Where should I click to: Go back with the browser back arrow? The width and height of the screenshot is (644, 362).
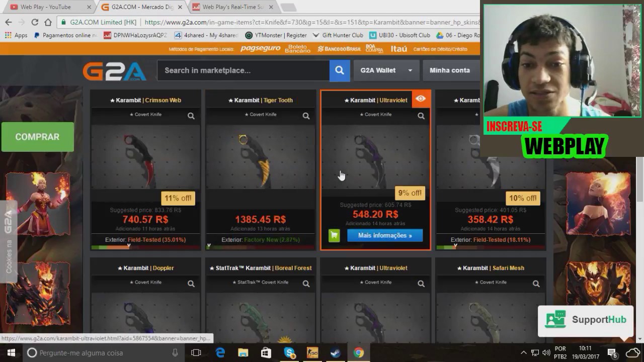click(x=9, y=22)
